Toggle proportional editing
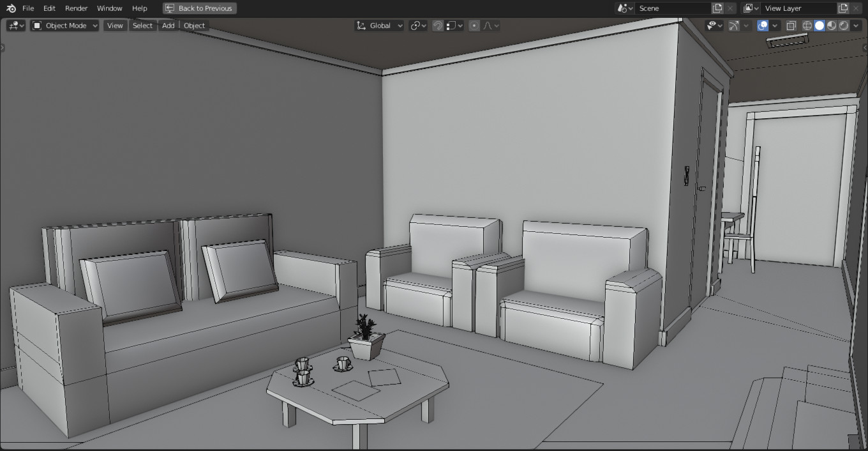868x451 pixels. 474,26
